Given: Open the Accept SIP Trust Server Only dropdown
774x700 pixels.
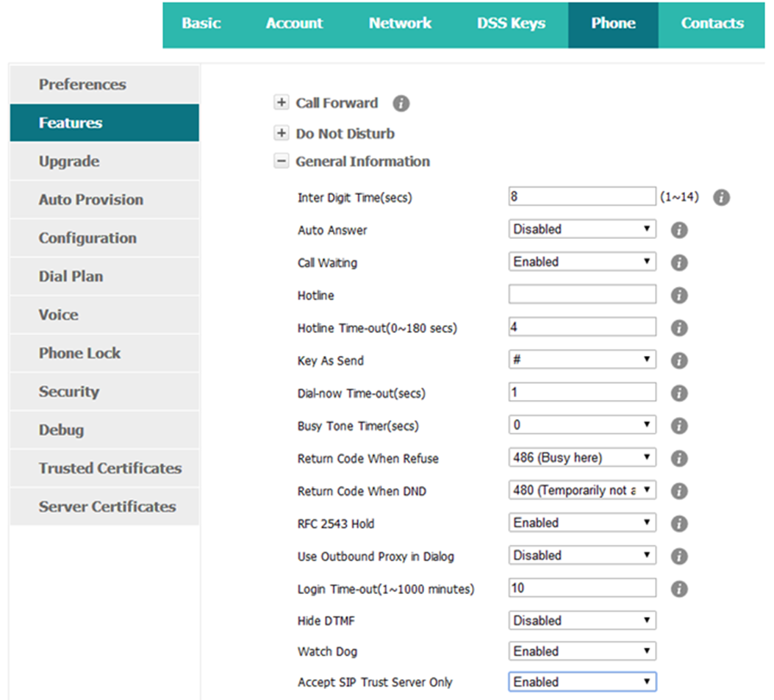Looking at the screenshot, I should point(582,682).
